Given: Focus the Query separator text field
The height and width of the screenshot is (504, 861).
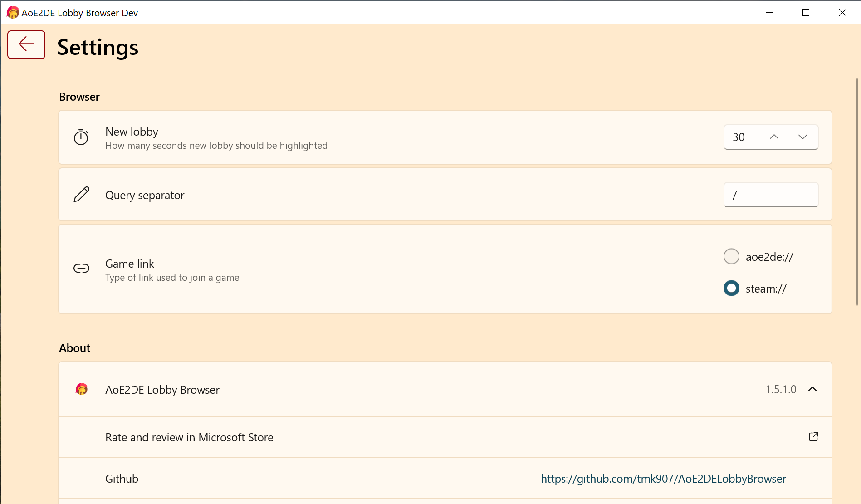Looking at the screenshot, I should pos(771,195).
